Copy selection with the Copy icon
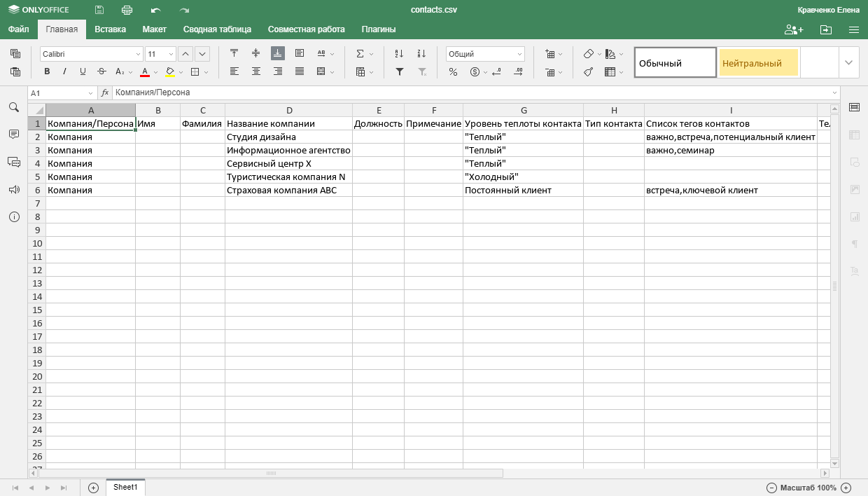 pyautogui.click(x=15, y=54)
